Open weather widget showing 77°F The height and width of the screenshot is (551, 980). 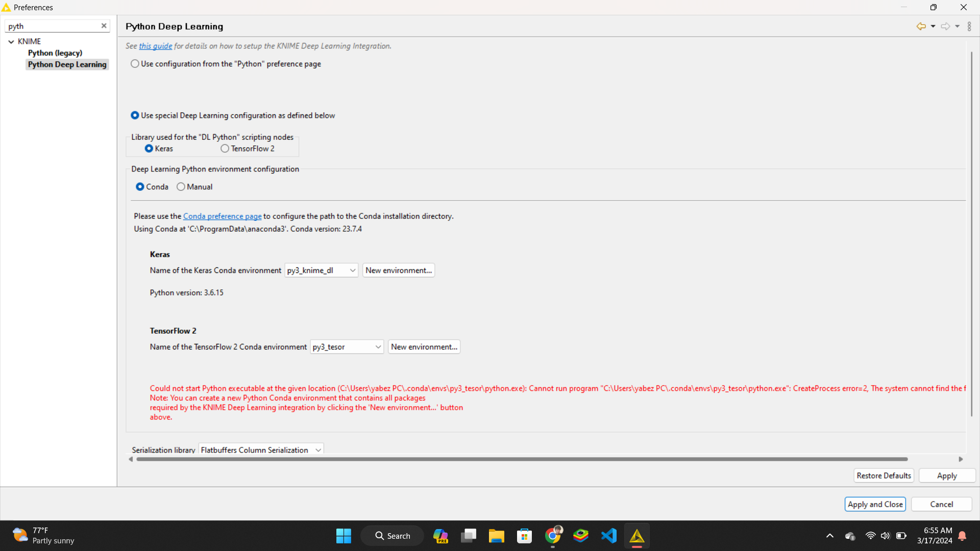[44, 536]
